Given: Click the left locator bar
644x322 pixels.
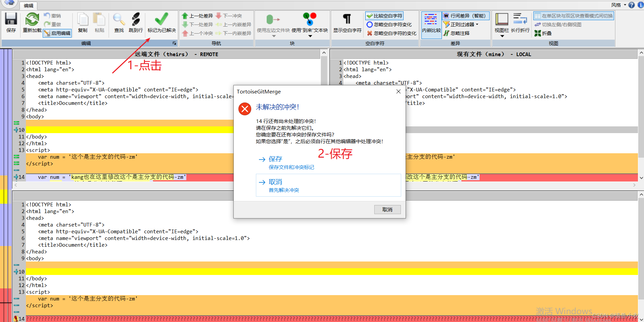Looking at the screenshot, I should tap(6, 185).
